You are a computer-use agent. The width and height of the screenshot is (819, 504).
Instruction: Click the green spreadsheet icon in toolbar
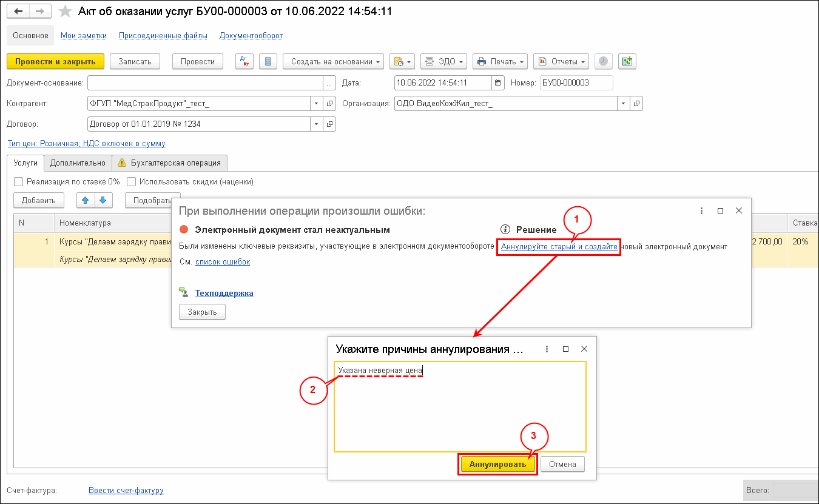pyautogui.click(x=627, y=61)
